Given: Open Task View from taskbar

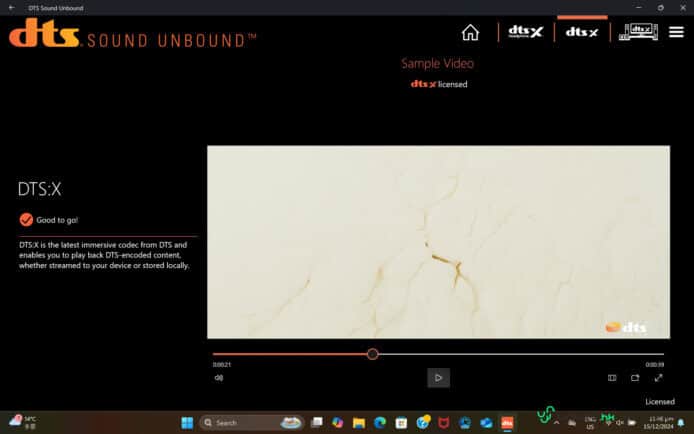Looking at the screenshot, I should pyautogui.click(x=316, y=423).
